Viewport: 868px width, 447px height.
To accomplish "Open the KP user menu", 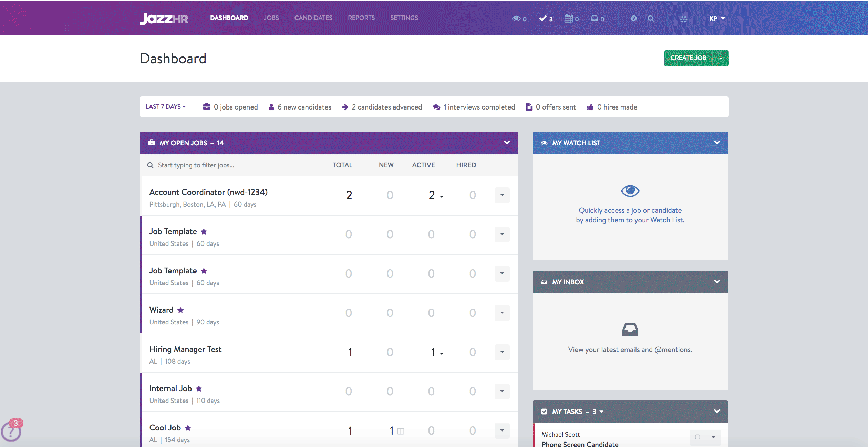I will point(717,19).
